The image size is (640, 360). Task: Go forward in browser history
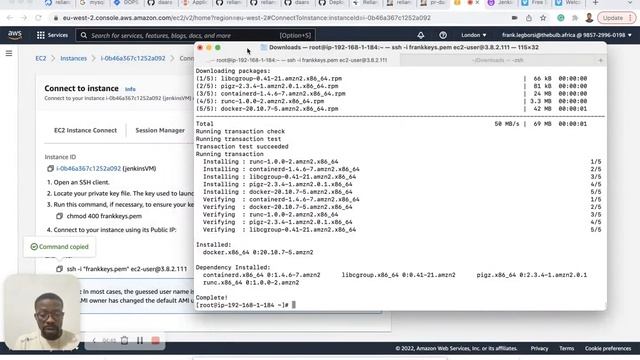[x=24, y=18]
